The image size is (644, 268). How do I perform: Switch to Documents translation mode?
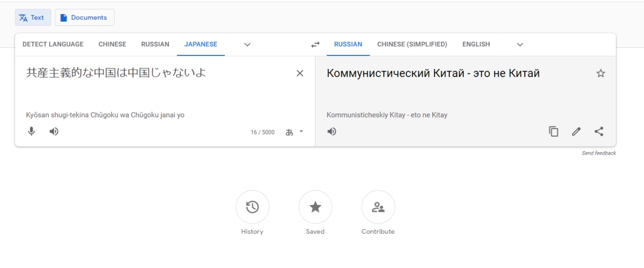point(85,17)
